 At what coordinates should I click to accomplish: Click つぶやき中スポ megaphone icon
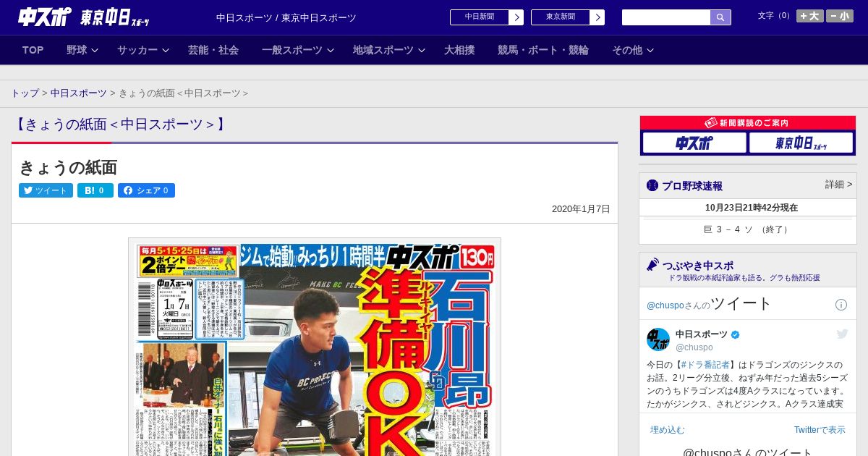tap(652, 265)
